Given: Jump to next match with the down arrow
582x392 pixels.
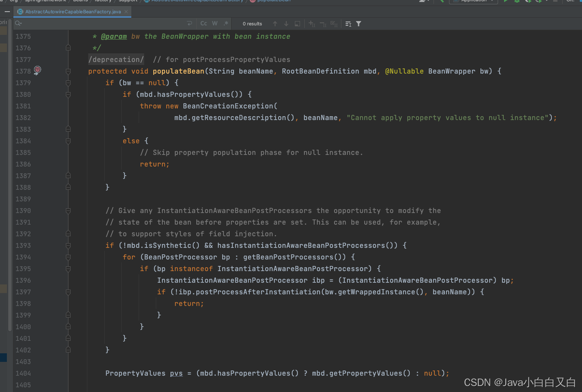Looking at the screenshot, I should tap(285, 24).
